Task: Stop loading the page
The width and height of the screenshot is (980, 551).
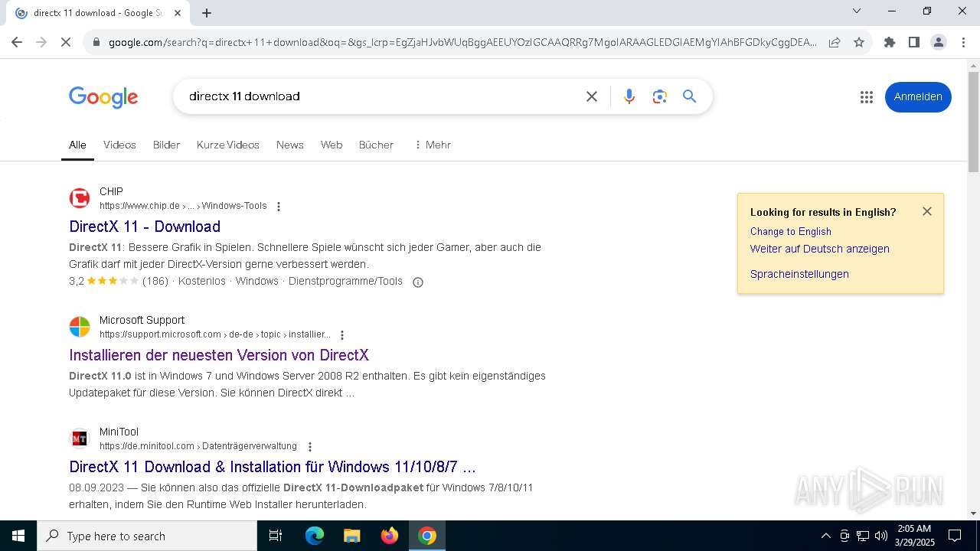Action: coord(66,42)
